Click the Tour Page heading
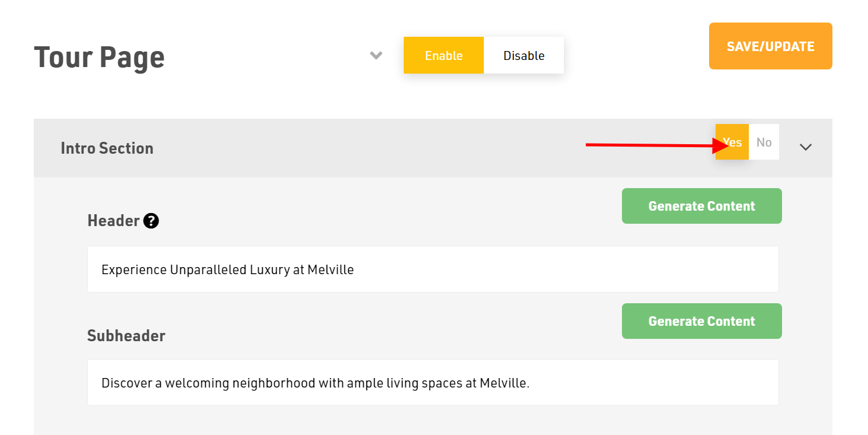Image resolution: width=868 pixels, height=435 pixels. (x=99, y=57)
